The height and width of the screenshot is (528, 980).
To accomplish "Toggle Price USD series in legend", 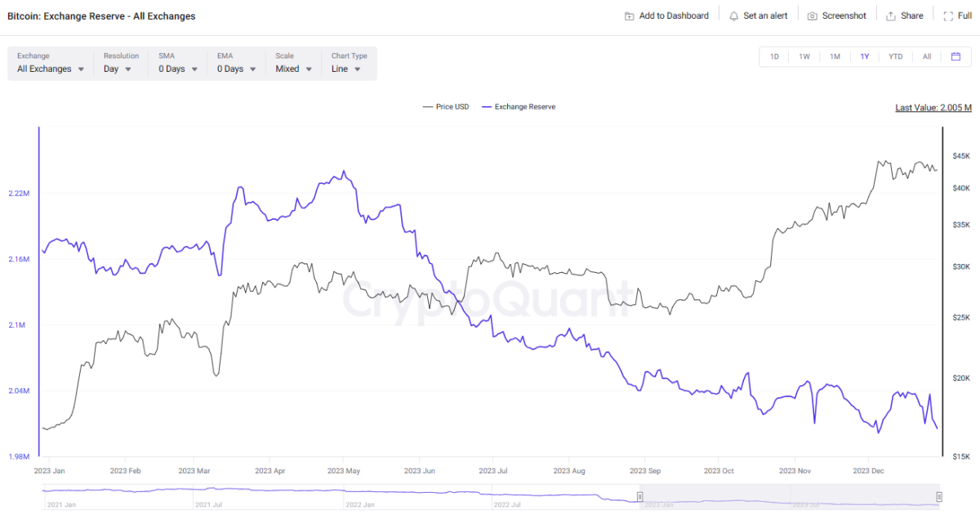I will pyautogui.click(x=446, y=107).
